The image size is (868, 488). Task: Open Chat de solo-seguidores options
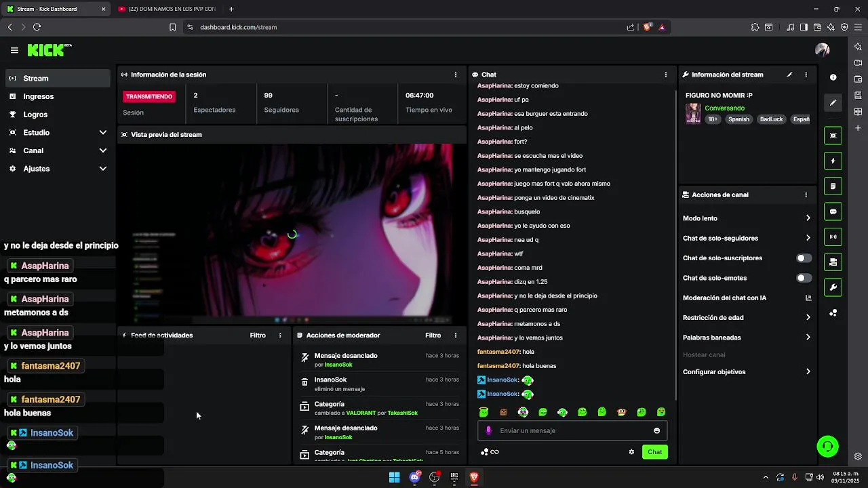pos(746,238)
